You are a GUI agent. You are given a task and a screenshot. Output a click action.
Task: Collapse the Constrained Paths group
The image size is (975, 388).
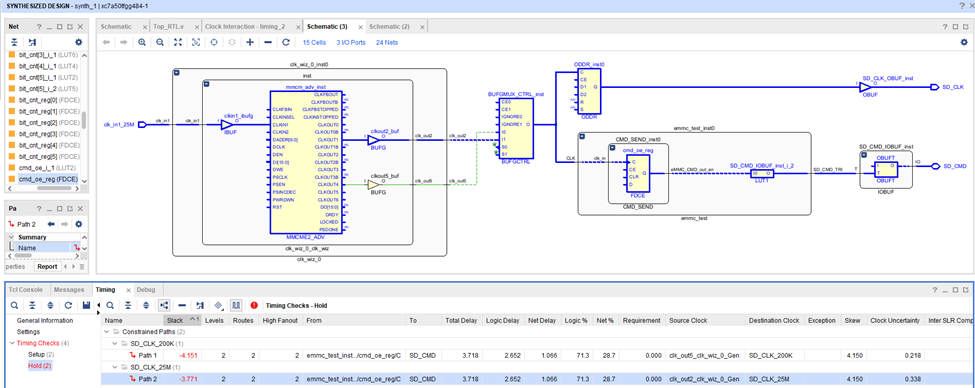106,332
